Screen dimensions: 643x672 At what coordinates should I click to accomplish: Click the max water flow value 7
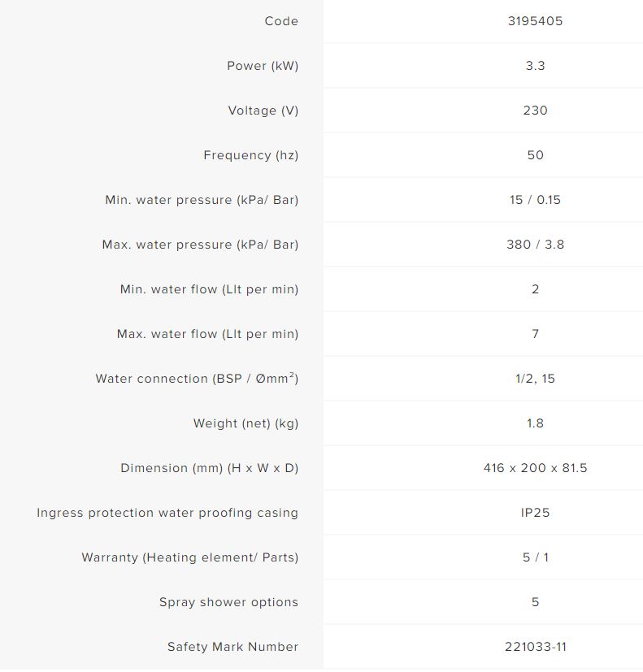click(x=535, y=334)
